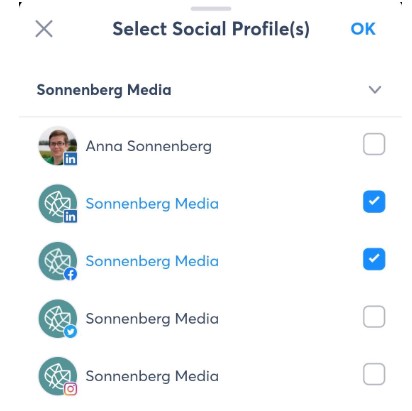Click the Sonnenberg Media group header label
412x411 pixels.
pos(104,90)
